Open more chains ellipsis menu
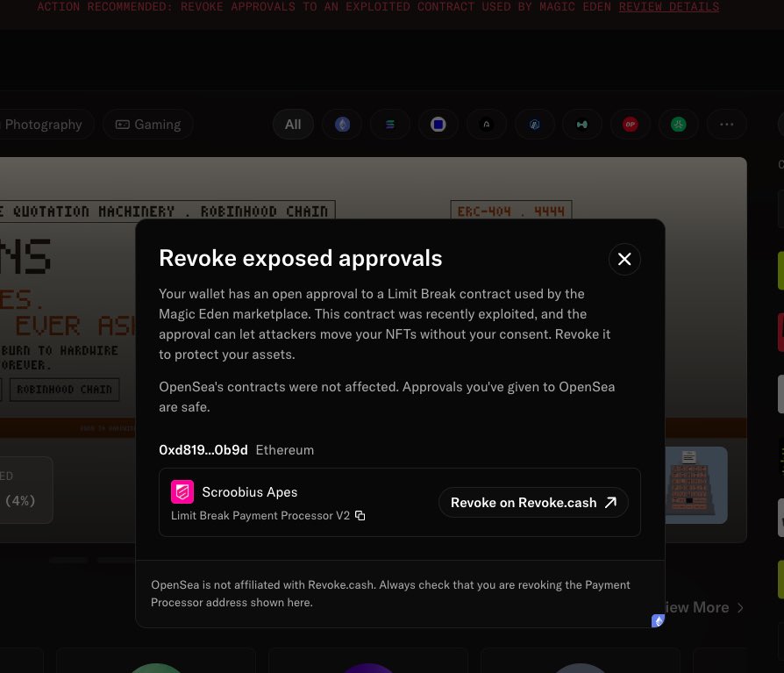The width and height of the screenshot is (784, 673). pyautogui.click(x=726, y=124)
